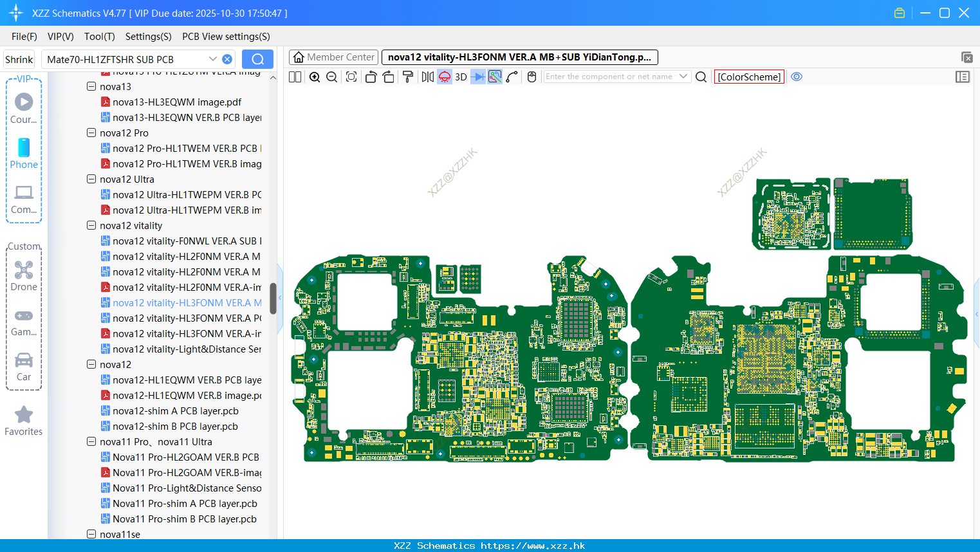Select the Phone category
This screenshot has height=552, width=980.
coord(24,153)
